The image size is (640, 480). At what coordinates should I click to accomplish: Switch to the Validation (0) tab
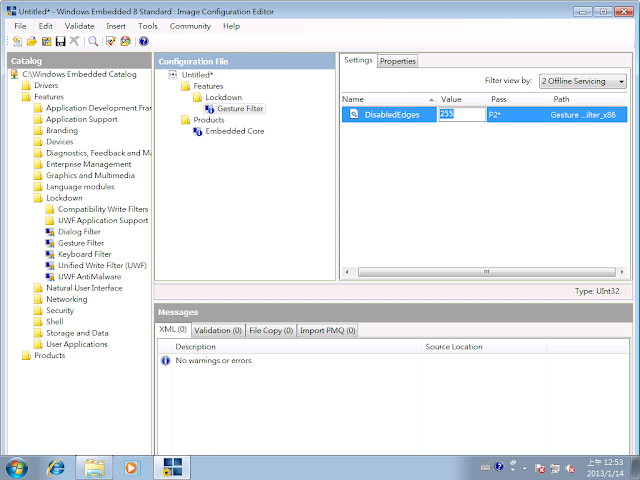[218, 330]
